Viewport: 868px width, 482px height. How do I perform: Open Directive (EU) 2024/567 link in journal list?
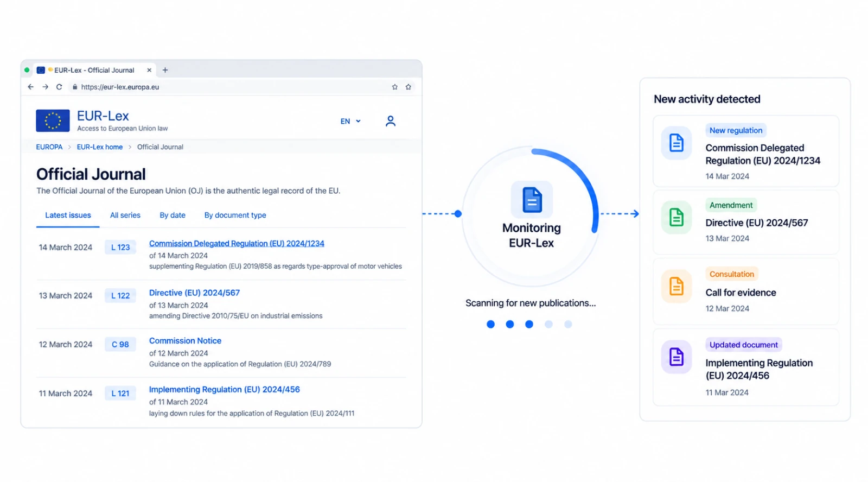194,293
